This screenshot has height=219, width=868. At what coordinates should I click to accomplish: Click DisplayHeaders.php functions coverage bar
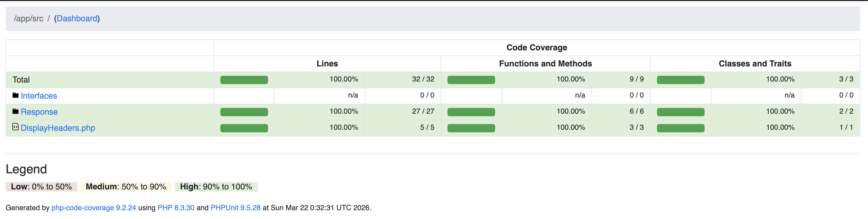(x=471, y=128)
